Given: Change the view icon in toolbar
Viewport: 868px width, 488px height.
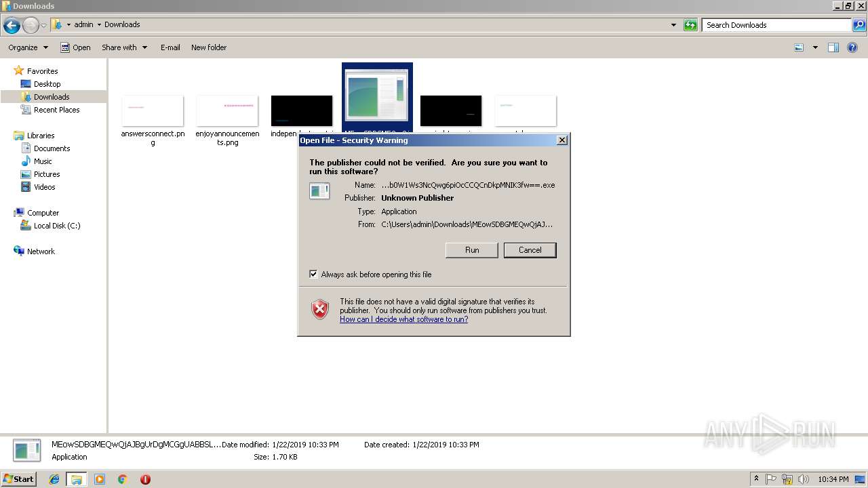Looking at the screenshot, I should point(799,47).
